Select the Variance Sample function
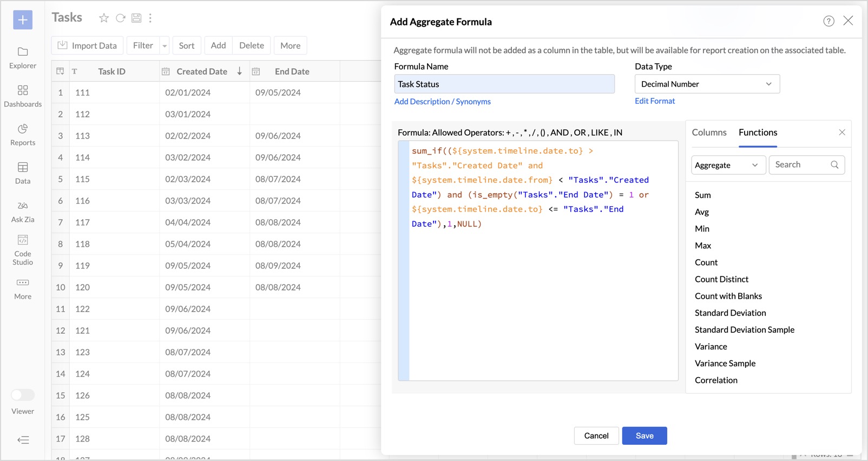This screenshot has height=461, width=868. click(x=725, y=363)
